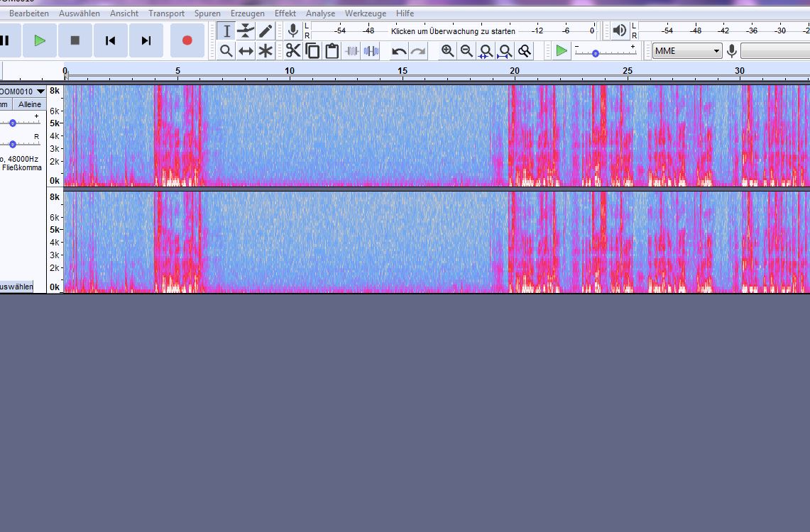This screenshot has height=532, width=810.
Task: Click Fit Selection to Width icon
Action: click(x=486, y=50)
